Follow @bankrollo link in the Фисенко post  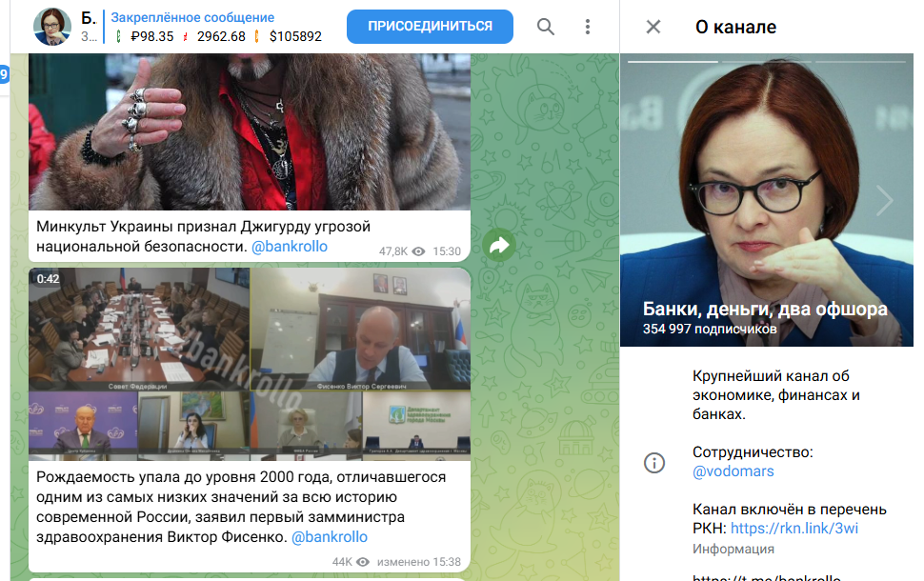point(330,537)
